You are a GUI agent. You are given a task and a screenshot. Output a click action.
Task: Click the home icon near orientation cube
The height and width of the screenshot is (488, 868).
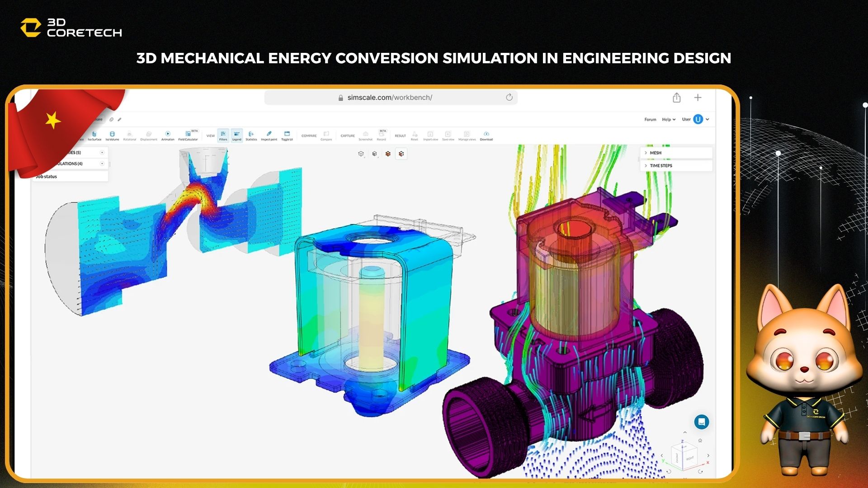(700, 441)
